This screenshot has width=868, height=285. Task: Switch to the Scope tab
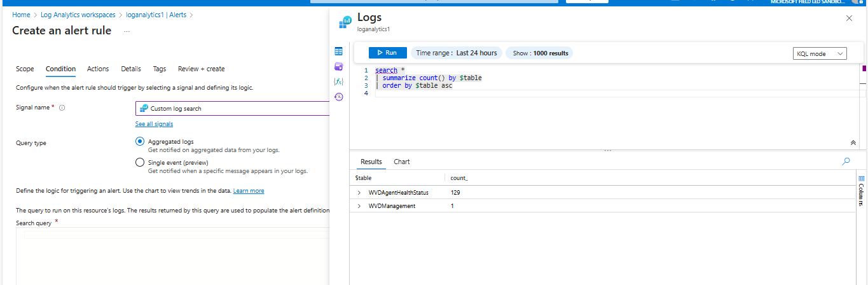pyautogui.click(x=25, y=69)
